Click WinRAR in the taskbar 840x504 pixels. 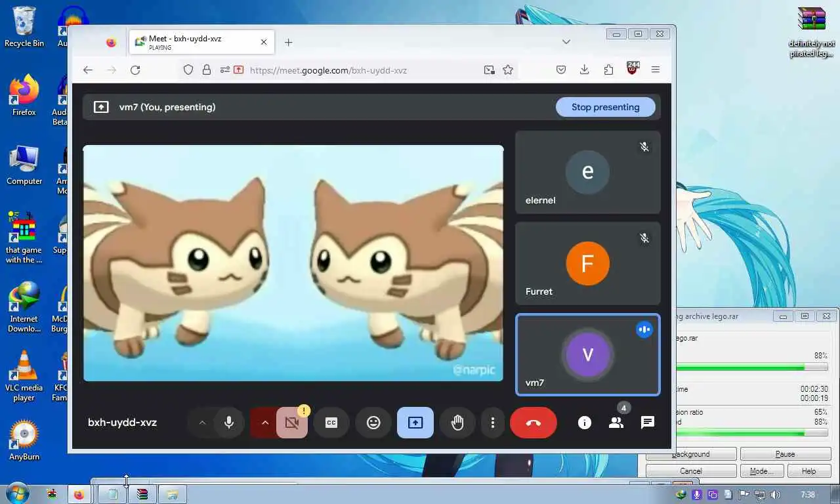click(x=142, y=494)
